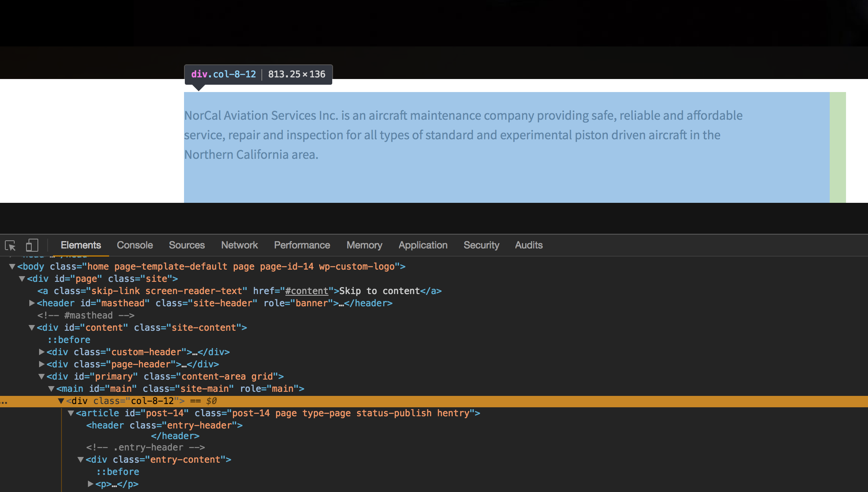Switch to the Console tab

(135, 245)
